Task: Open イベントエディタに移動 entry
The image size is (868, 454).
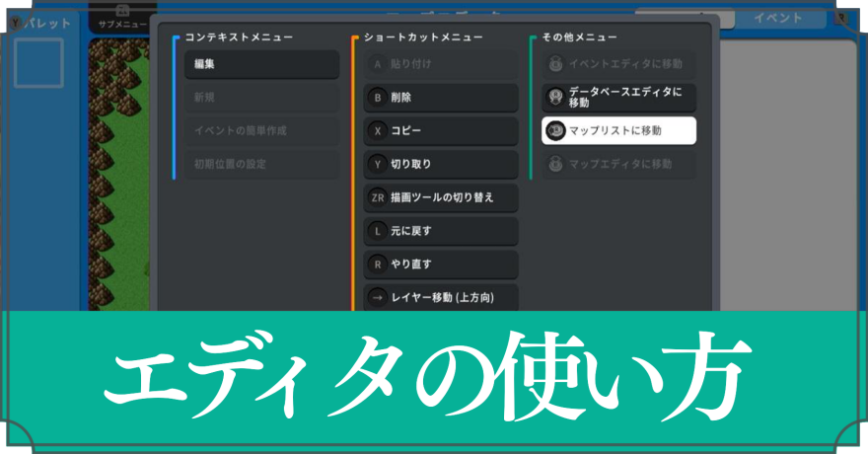Action: pos(618,64)
